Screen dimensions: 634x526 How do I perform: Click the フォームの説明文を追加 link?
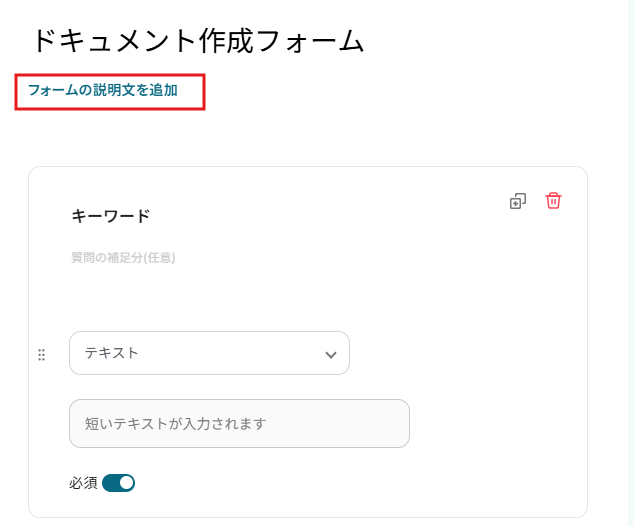[x=103, y=90]
